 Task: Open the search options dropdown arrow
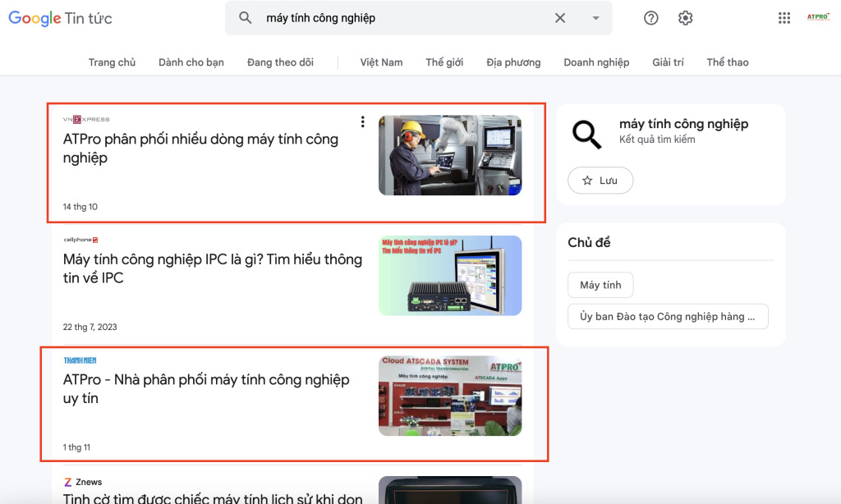[x=595, y=17]
